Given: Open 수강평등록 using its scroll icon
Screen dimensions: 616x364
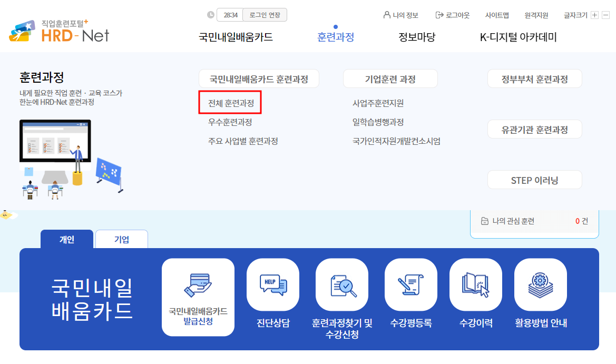Looking at the screenshot, I should tap(411, 284).
